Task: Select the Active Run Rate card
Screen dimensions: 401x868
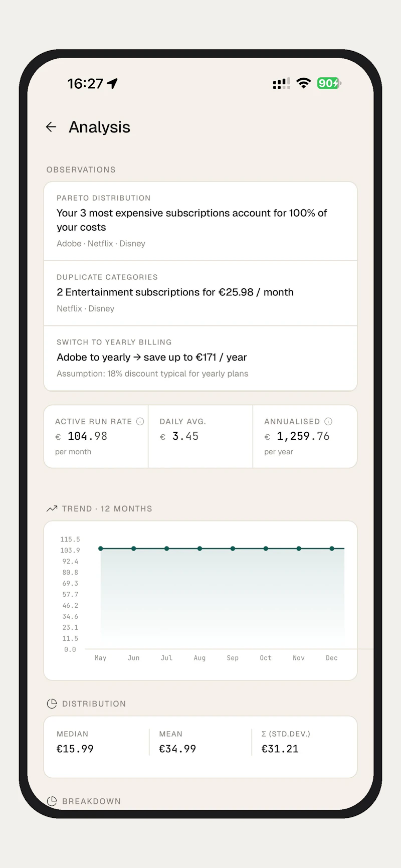Action: 96,436
